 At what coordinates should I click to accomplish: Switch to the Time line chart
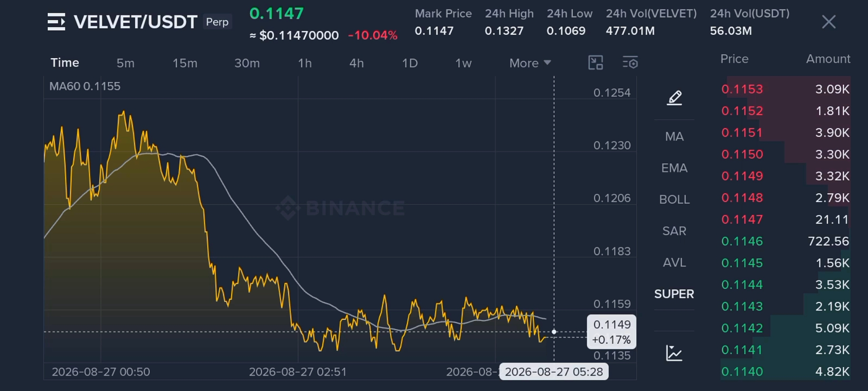65,63
